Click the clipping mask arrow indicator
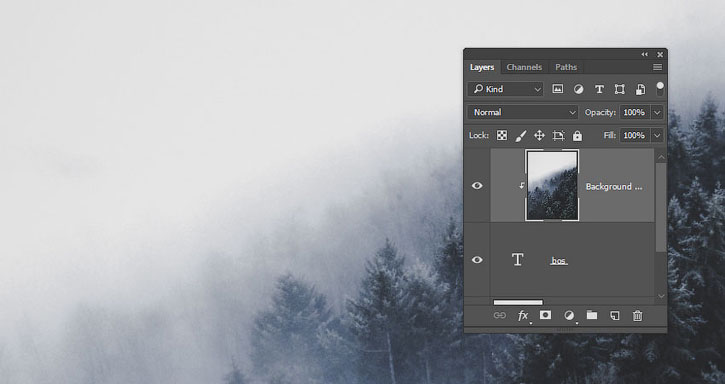This screenshot has height=384, width=725. point(522,185)
